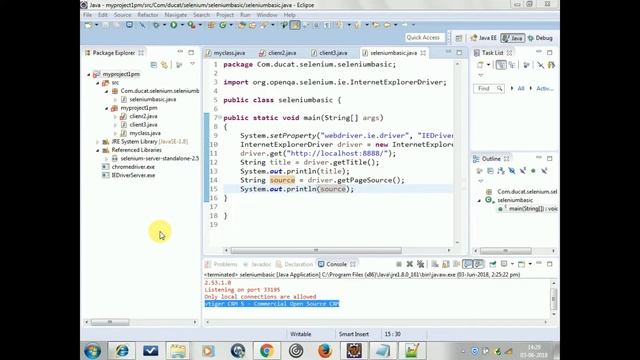
Task: Select seleniumbasic.java in Package Explorer
Action: (153, 100)
